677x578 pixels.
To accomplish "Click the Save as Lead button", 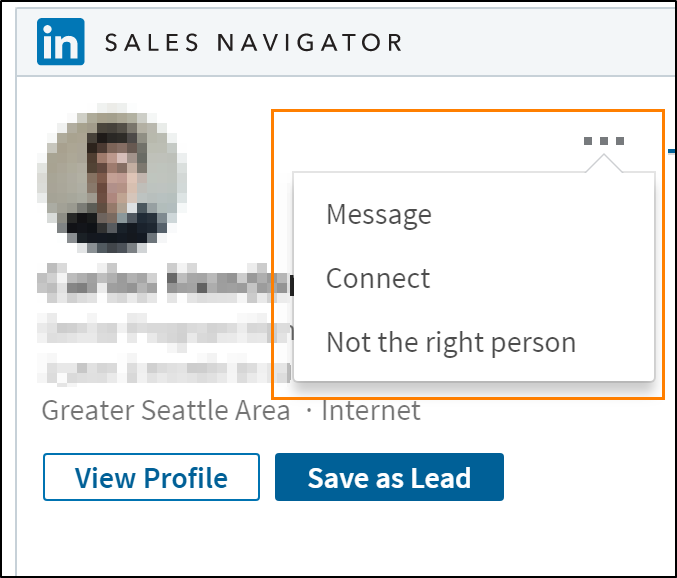I will point(389,477).
